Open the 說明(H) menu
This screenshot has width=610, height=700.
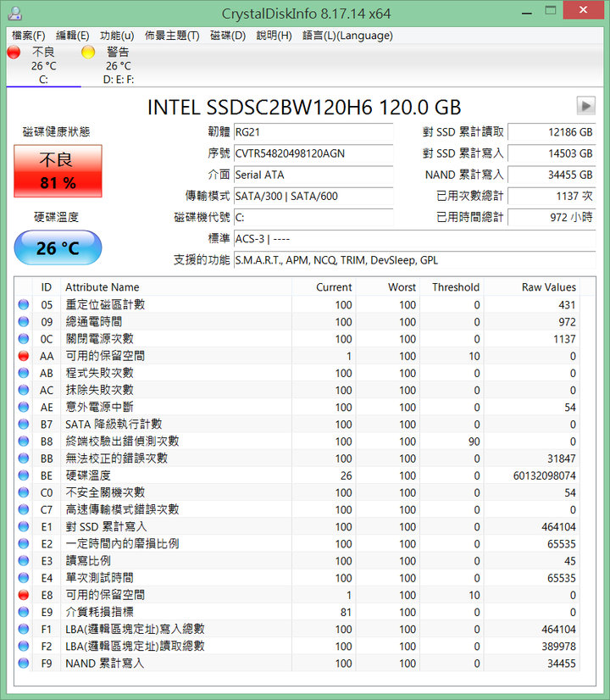(274, 36)
